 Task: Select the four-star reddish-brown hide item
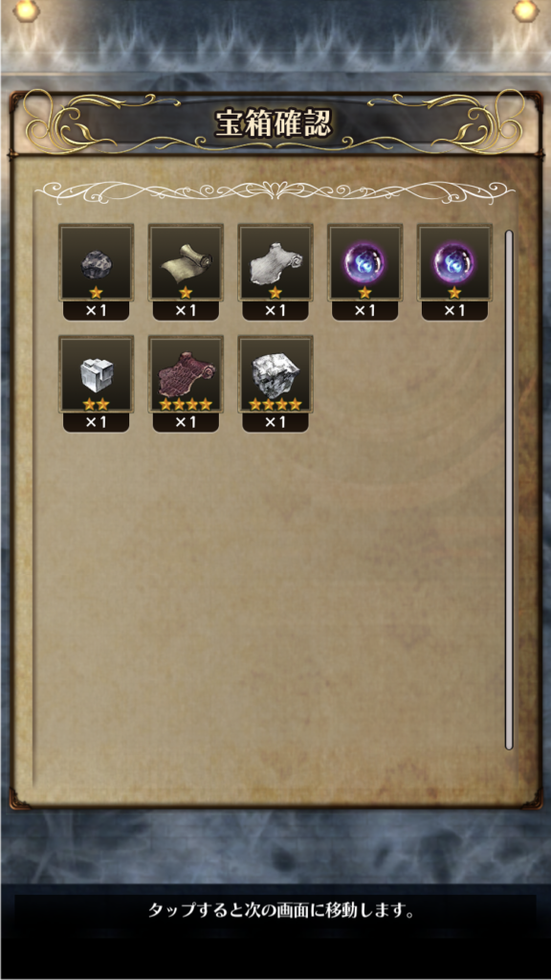[x=186, y=374]
